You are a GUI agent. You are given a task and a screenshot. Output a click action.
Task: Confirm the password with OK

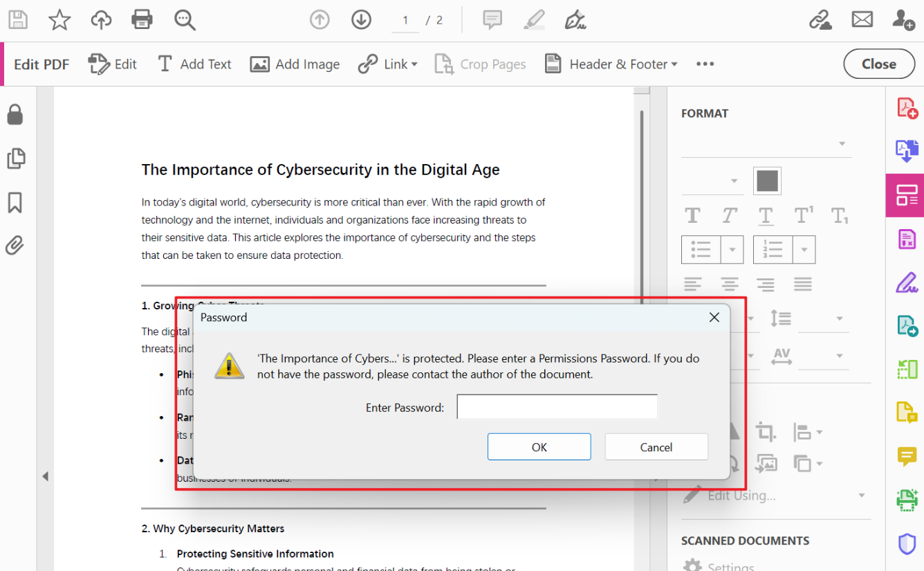(539, 447)
